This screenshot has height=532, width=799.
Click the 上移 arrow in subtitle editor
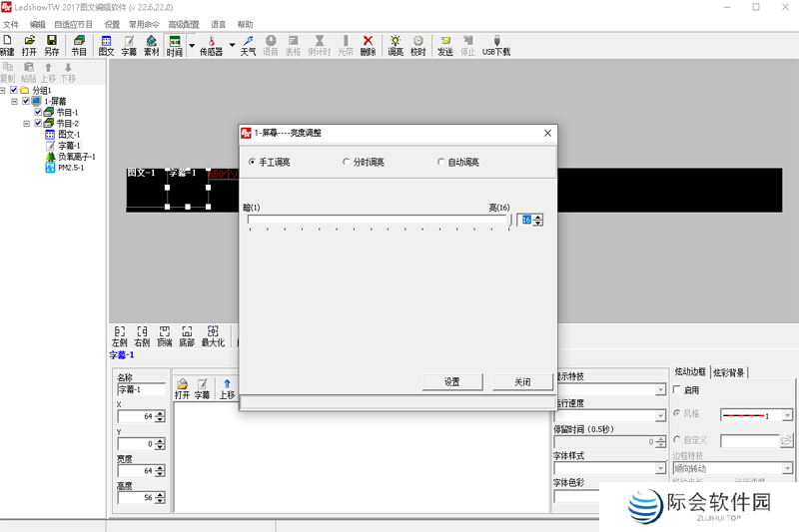click(228, 389)
